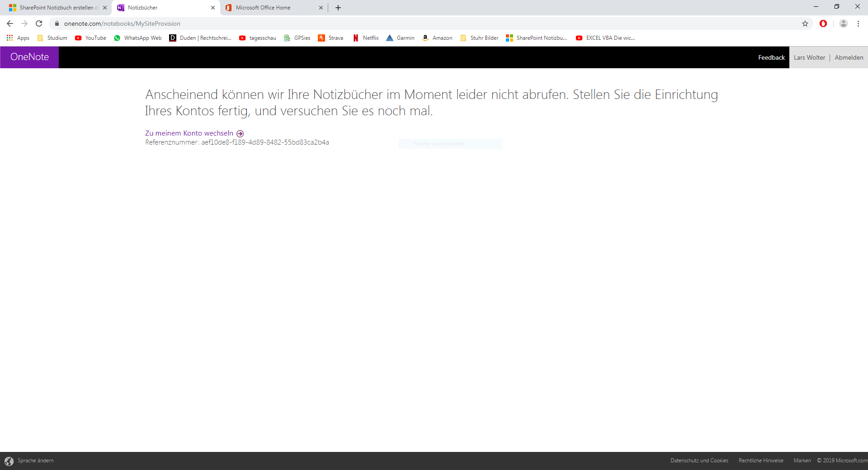This screenshot has height=470, width=868.
Task: Open the Amazon bookmark
Action: [x=437, y=38]
